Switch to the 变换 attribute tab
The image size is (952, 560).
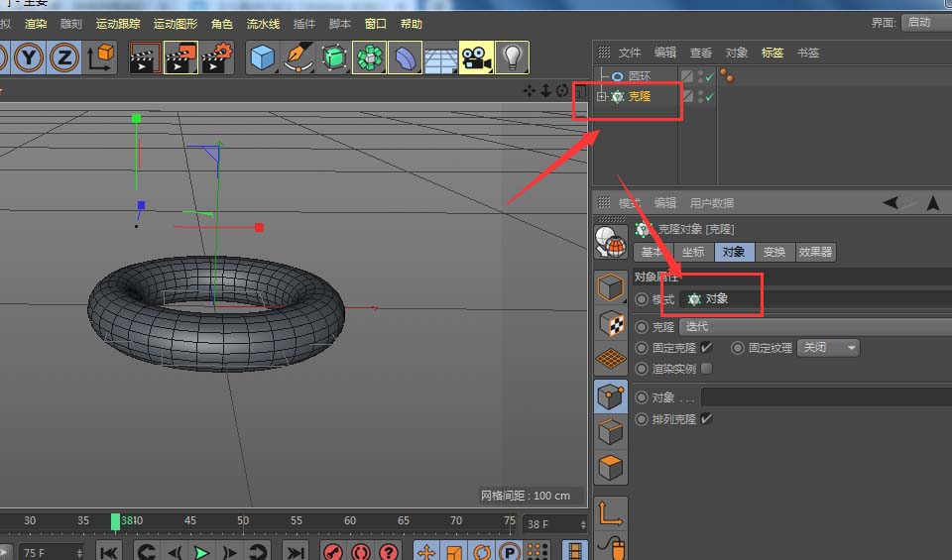point(774,252)
